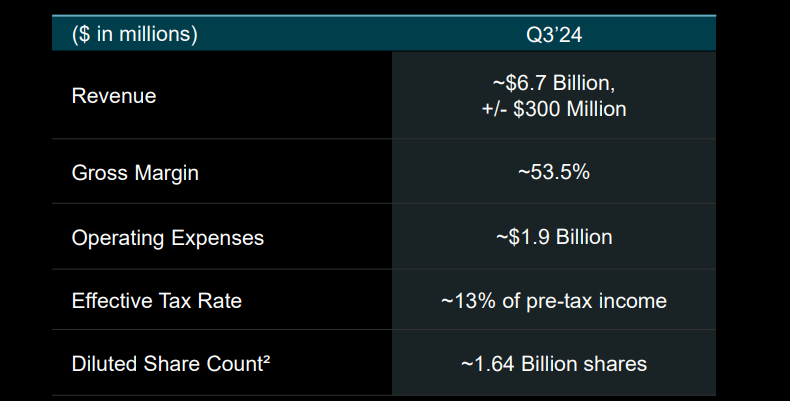Select the ~1.64 Billion shares value
Screen dimensions: 790x401
554,364
